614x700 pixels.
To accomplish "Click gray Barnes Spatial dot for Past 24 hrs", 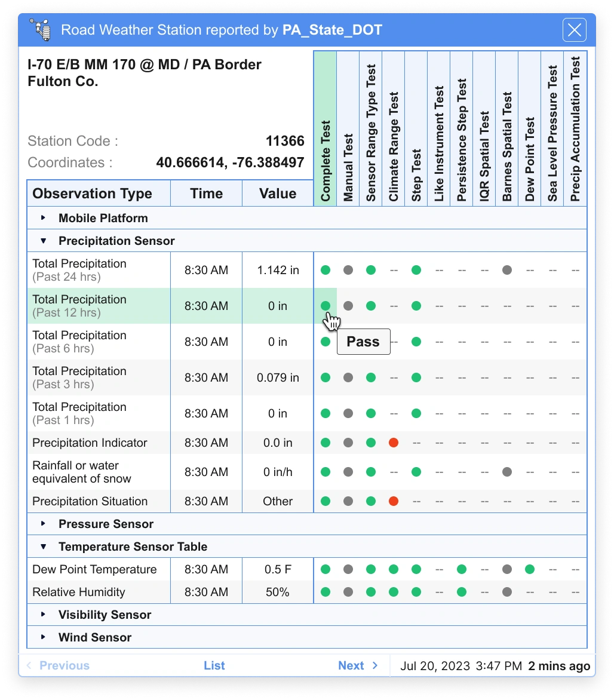I will pyautogui.click(x=506, y=270).
